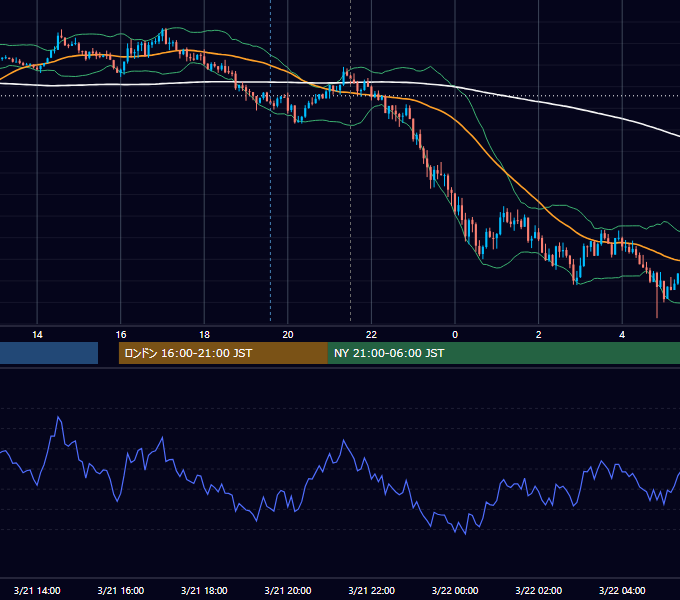Click the '0' hour label on chart axis

(x=455, y=335)
